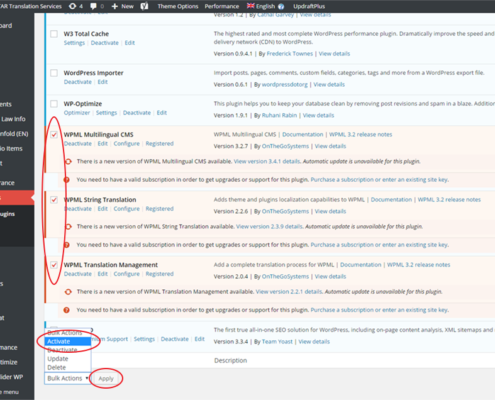Click WPML Translation Management plugin title
Viewport: 495px width, 400px height.
[x=111, y=265]
